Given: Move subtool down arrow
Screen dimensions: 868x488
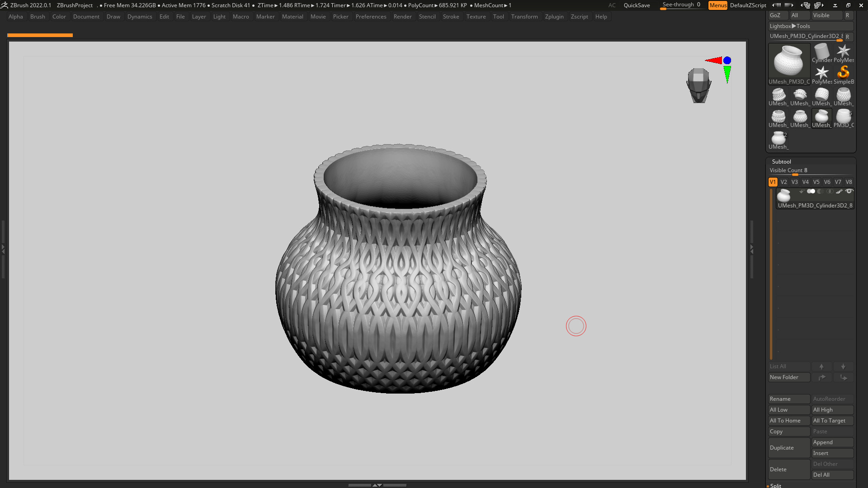Looking at the screenshot, I should pos(843,366).
